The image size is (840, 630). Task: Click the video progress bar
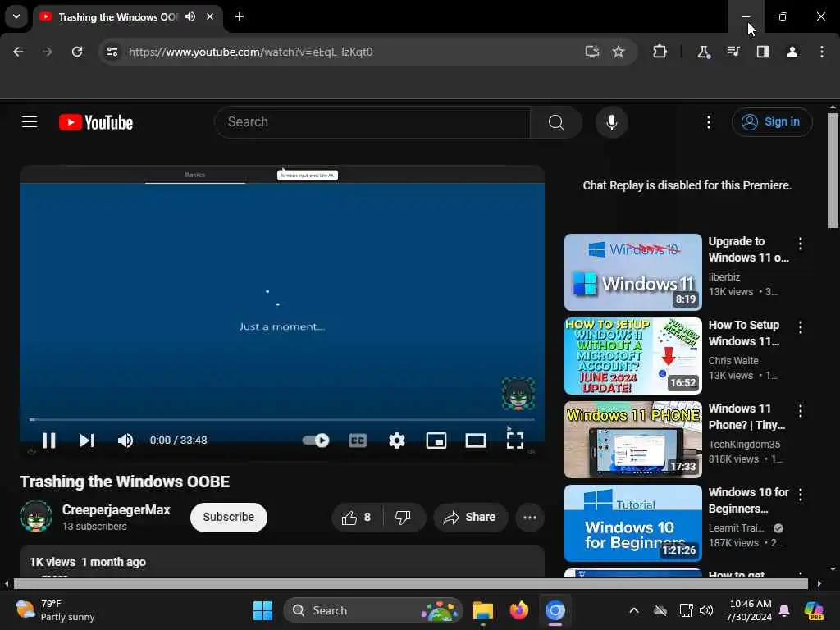coord(282,419)
